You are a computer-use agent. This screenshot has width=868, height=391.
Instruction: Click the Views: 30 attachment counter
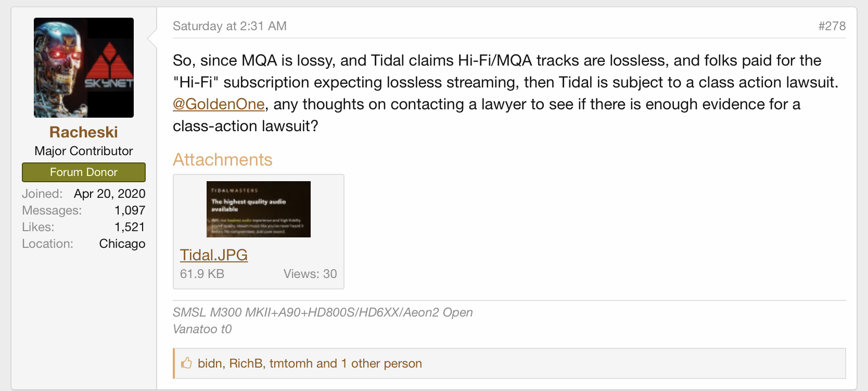point(310,274)
